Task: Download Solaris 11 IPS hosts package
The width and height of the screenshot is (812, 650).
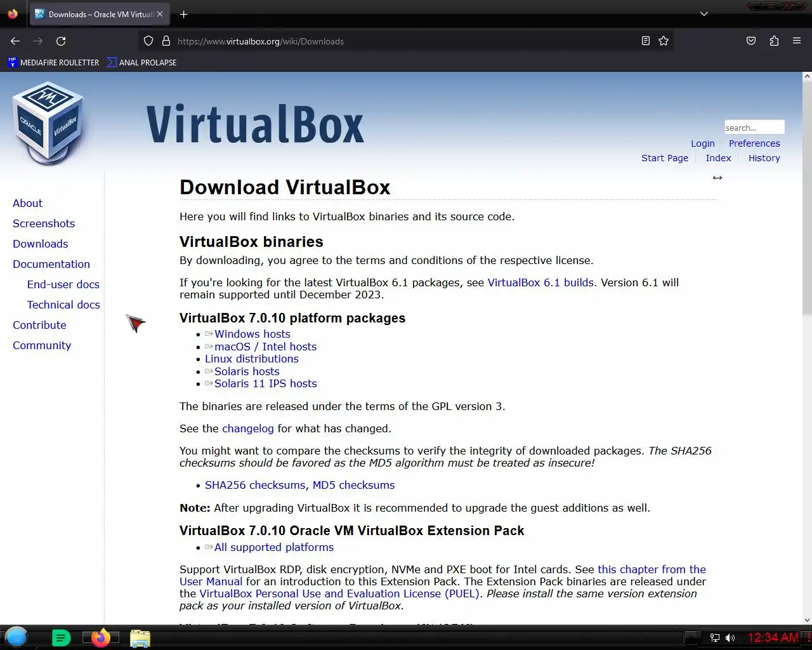Action: point(265,383)
